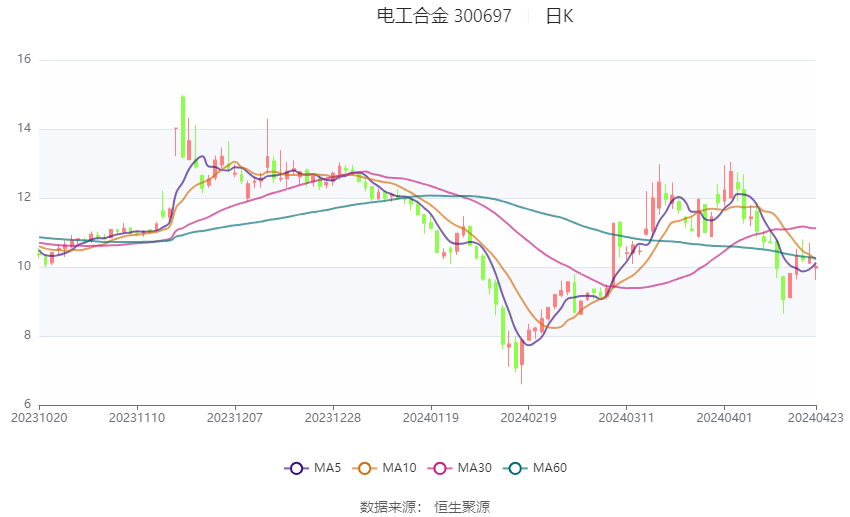The image size is (850, 517).
Task: Click the 14 price axis label
Action: pos(24,128)
